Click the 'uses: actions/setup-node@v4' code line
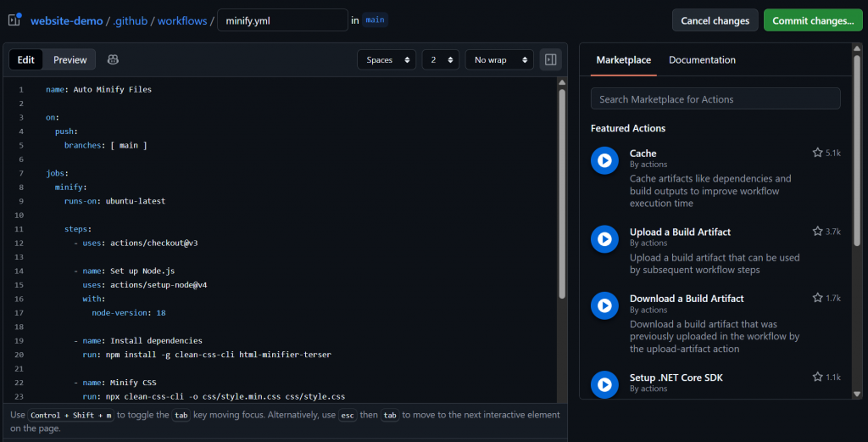The height and width of the screenshot is (442, 868). (145, 285)
